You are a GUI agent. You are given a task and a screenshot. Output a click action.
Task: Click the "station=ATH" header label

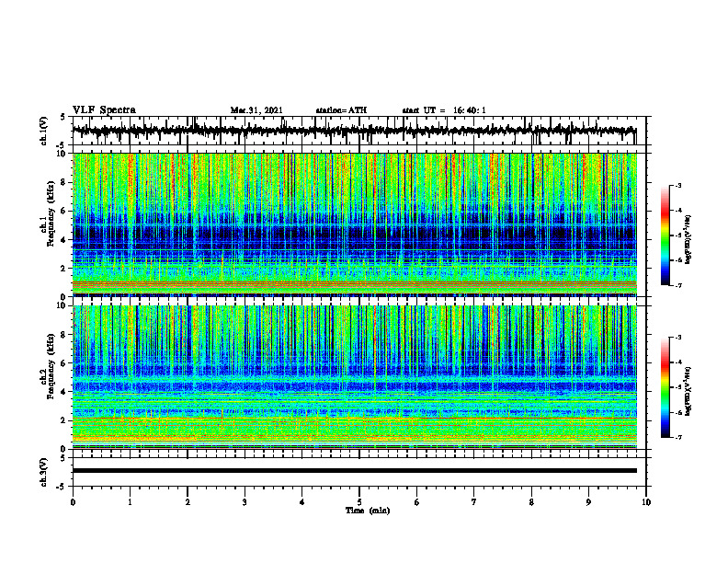click(x=341, y=110)
